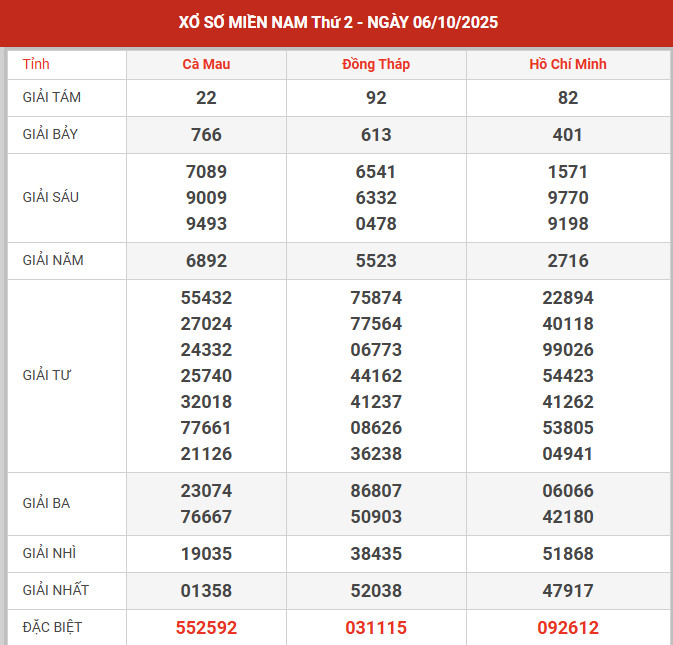The height and width of the screenshot is (645, 673).
Task: Select Hồ Chí Minh eighth prize 82
Action: tap(568, 98)
